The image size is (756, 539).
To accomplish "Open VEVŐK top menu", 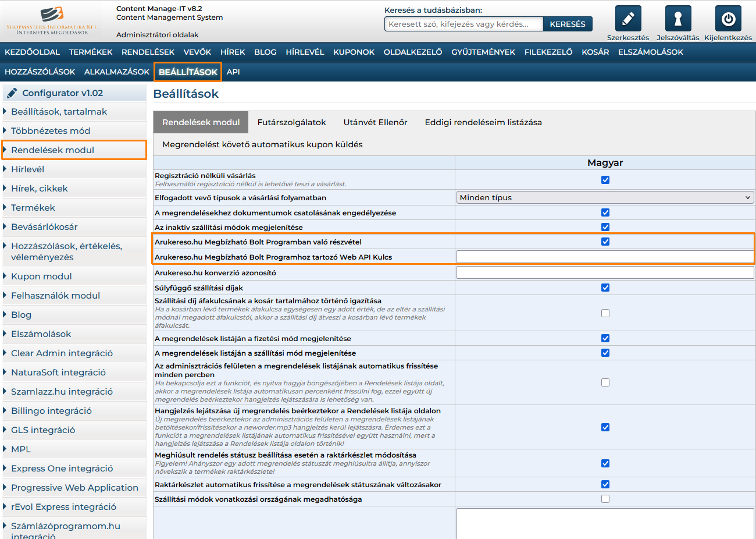I will [197, 52].
